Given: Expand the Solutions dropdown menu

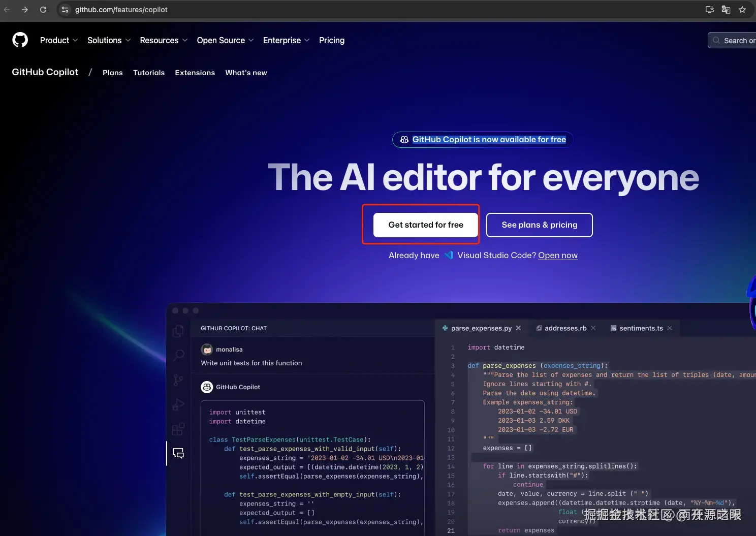Looking at the screenshot, I should [x=109, y=40].
